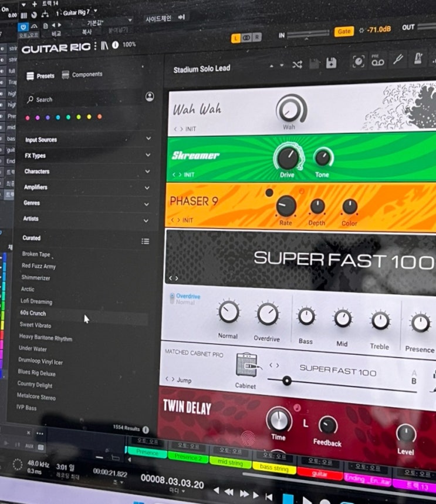Click the Wah knob

point(289,110)
